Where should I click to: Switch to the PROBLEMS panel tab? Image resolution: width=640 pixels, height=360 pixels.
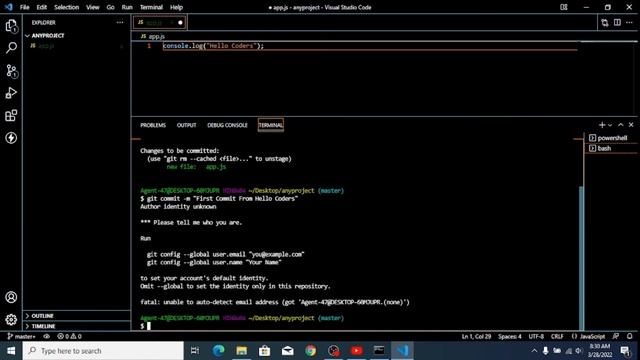point(153,125)
